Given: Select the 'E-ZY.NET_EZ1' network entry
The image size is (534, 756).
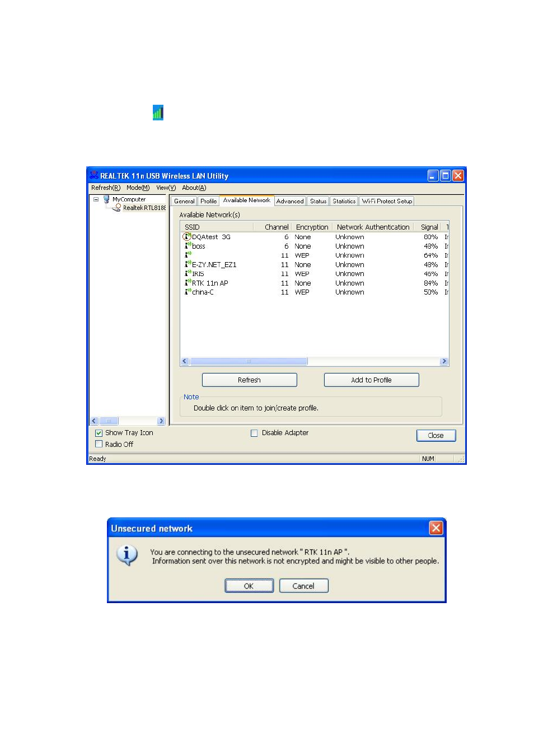Looking at the screenshot, I should point(315,264).
